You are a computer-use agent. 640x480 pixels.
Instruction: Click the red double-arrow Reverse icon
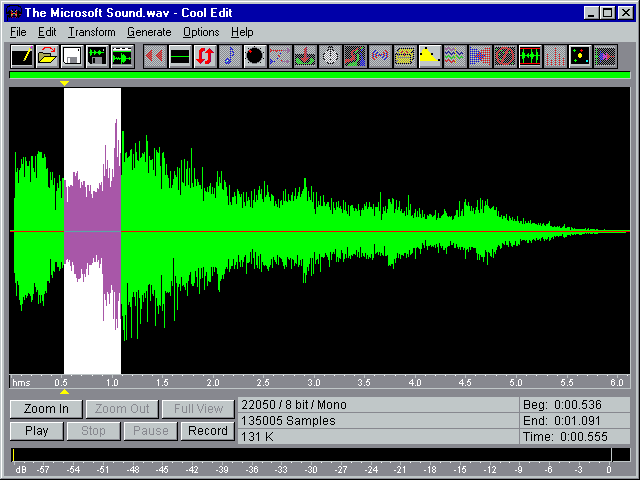point(155,56)
